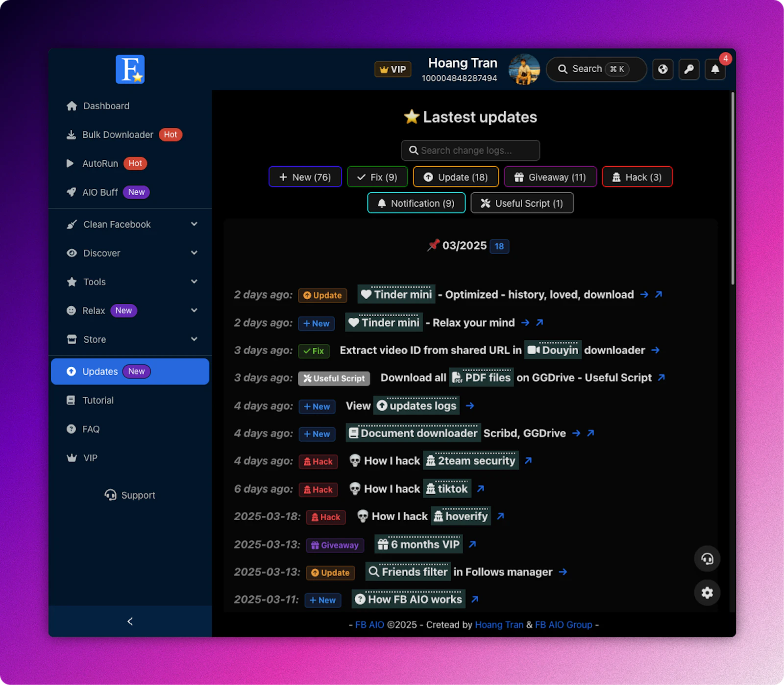784x685 pixels.
Task: Filter by Update (18)
Action: (x=456, y=177)
